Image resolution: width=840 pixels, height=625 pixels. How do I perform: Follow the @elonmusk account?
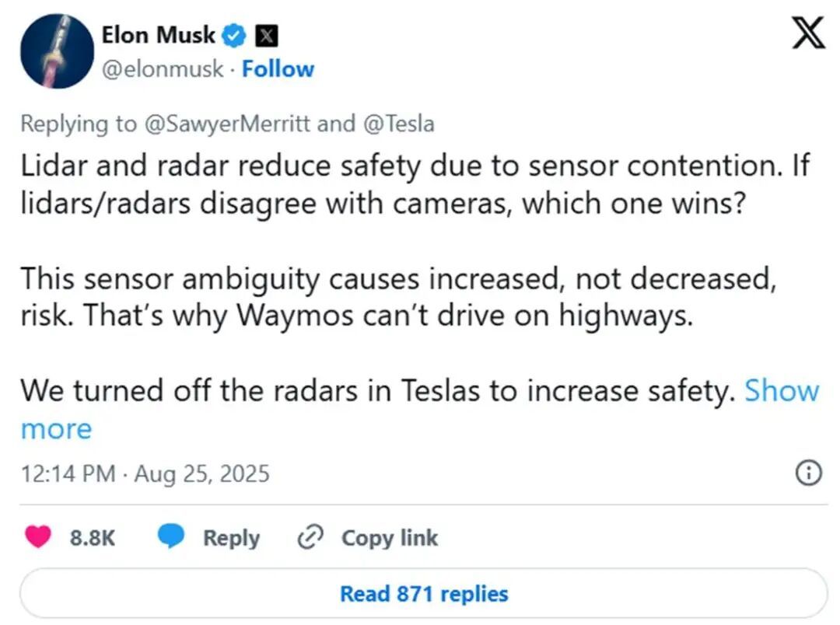coord(278,69)
